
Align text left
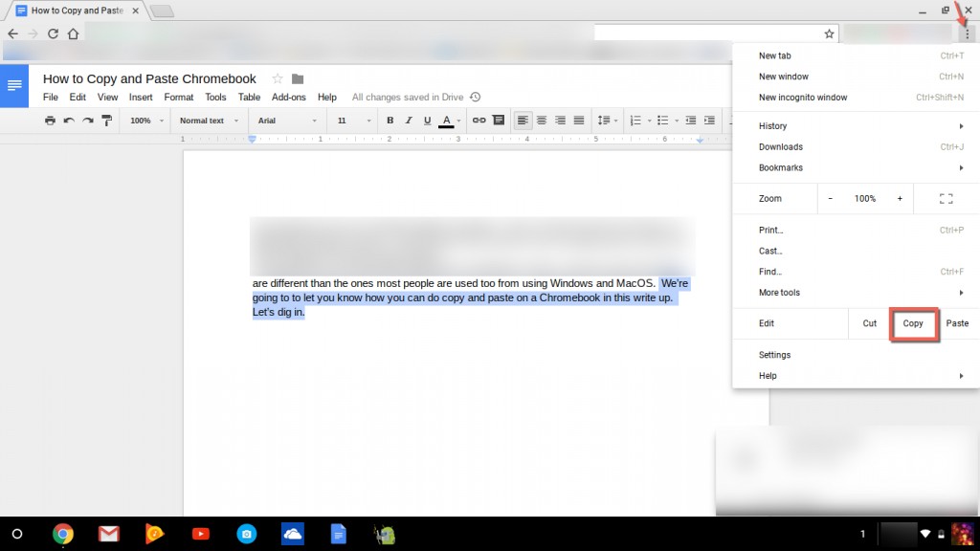[523, 120]
